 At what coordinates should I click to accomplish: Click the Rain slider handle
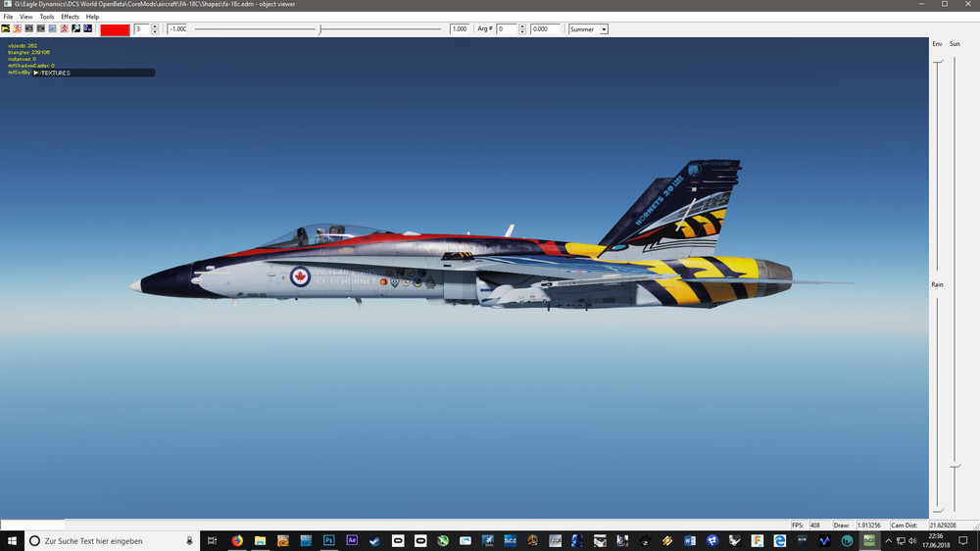pos(938,511)
